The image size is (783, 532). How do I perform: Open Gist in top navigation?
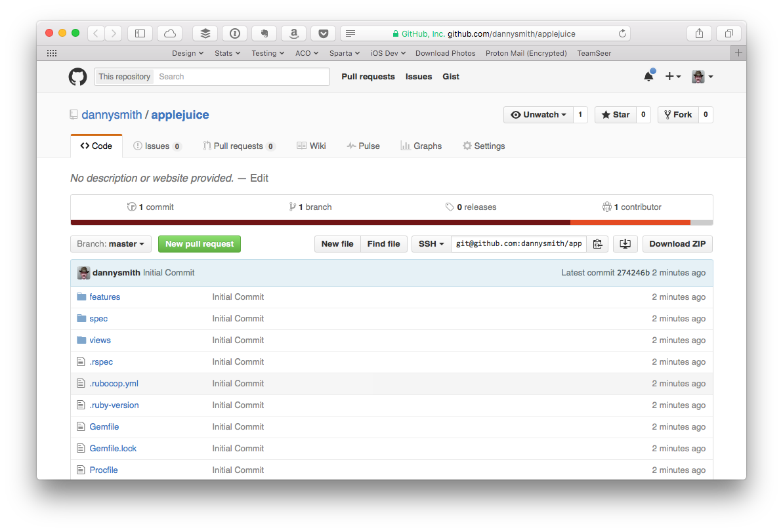pyautogui.click(x=451, y=77)
